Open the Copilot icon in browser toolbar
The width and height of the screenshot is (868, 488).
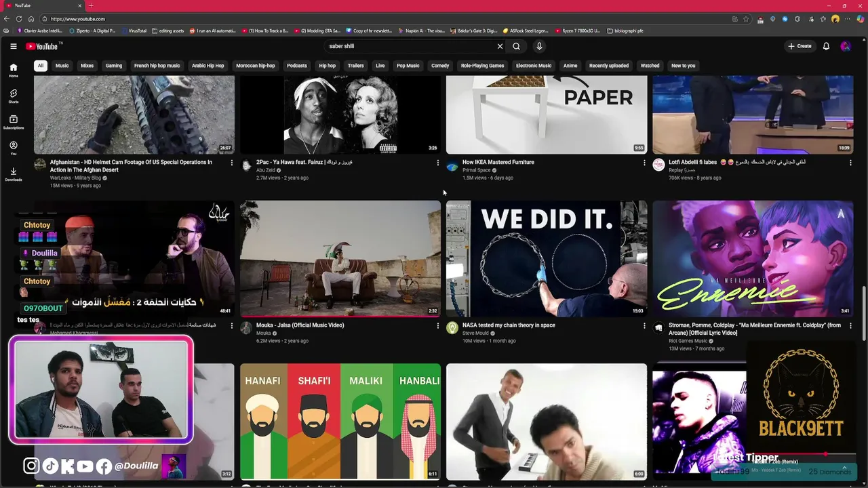(x=860, y=19)
